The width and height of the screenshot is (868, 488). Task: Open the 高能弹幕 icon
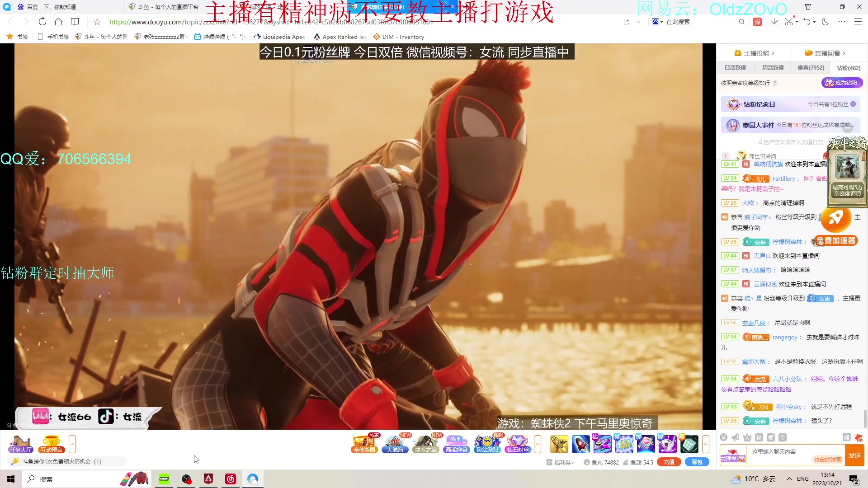click(x=457, y=444)
